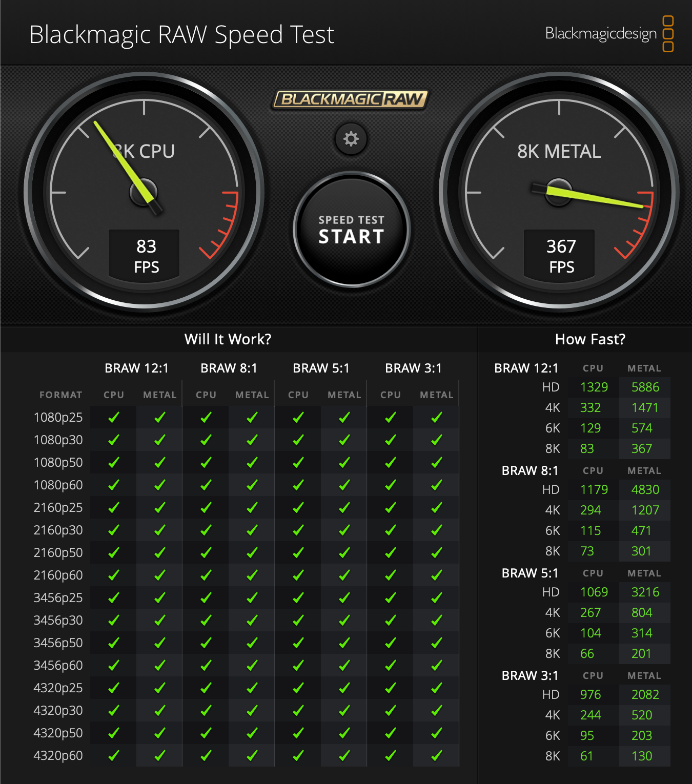Click the 2160p25 BRAW 12:1 METAL checkmark
Image resolution: width=692 pixels, height=784 pixels.
coord(160,508)
